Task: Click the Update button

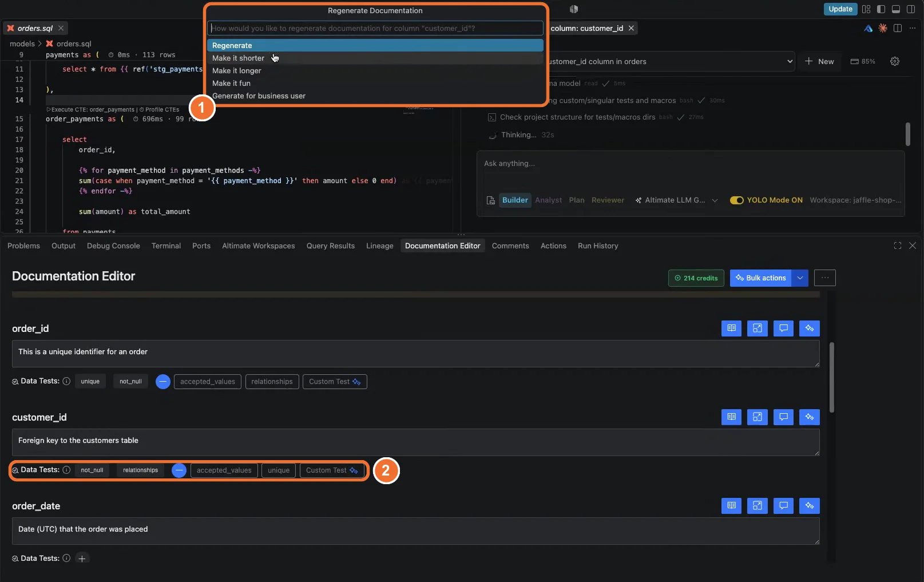Action: coord(840,9)
